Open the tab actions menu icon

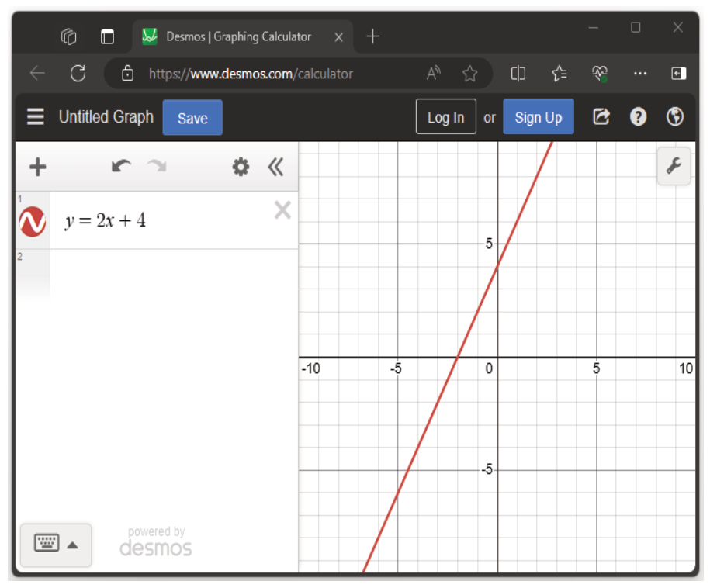[107, 36]
